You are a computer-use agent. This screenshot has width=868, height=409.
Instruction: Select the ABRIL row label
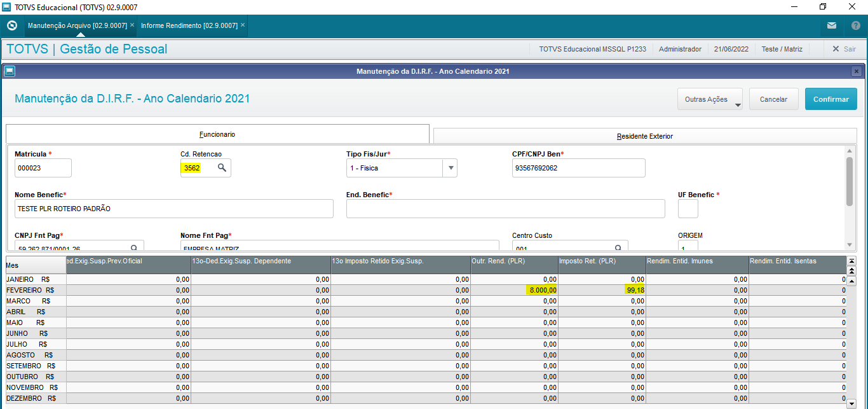36,312
